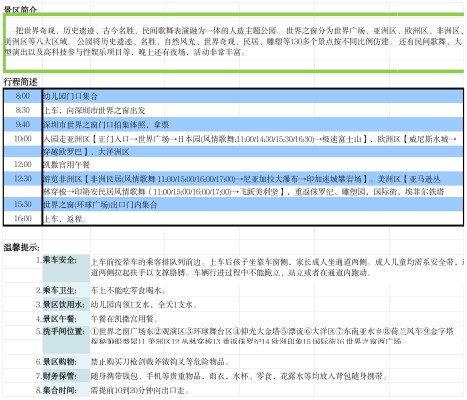Select the 洗手间位置 label cell
Screen dimensions: 467x400
[66, 340]
